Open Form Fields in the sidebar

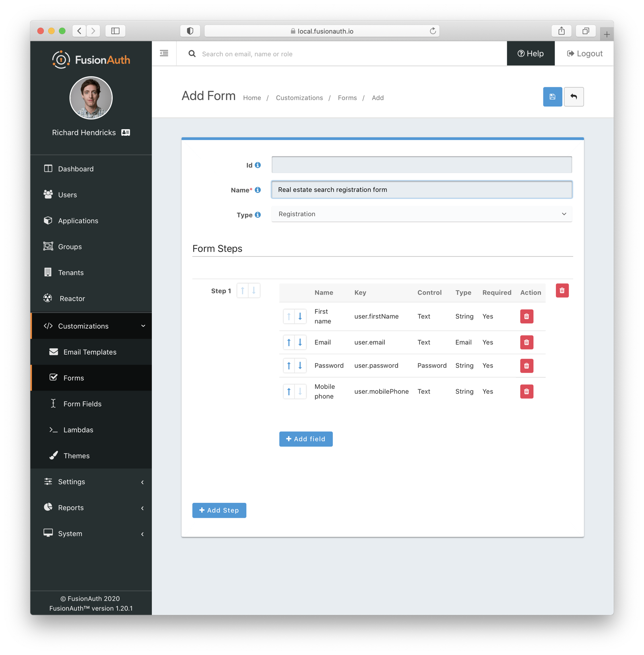82,404
